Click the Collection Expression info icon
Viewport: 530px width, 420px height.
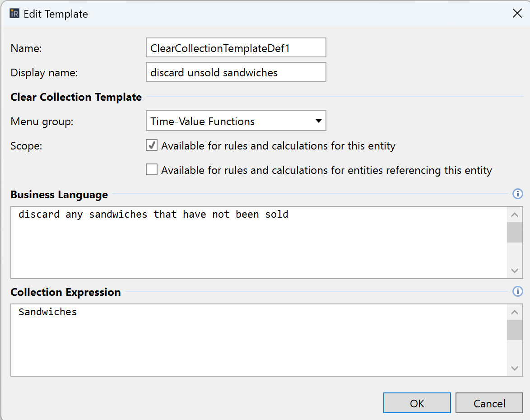pos(518,291)
